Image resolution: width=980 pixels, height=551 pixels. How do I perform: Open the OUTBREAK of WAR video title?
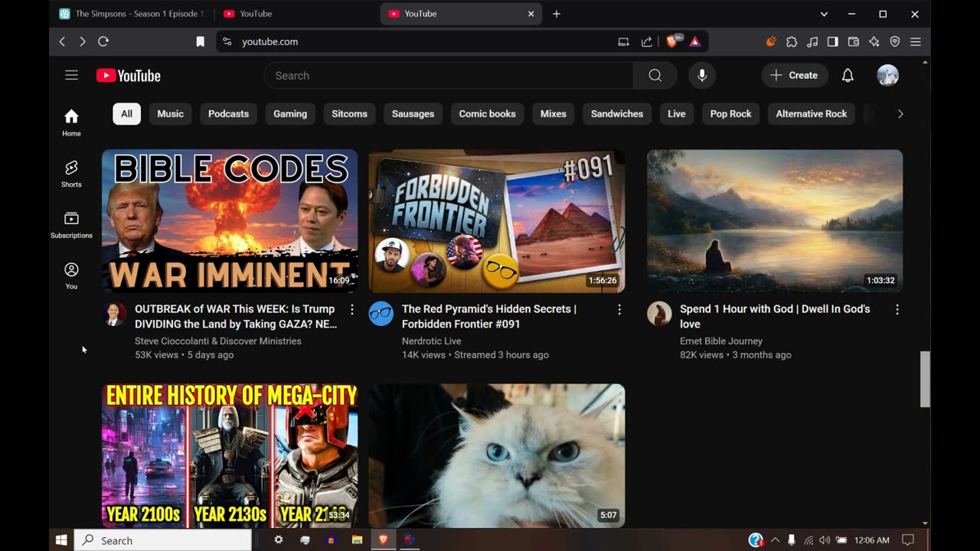236,316
